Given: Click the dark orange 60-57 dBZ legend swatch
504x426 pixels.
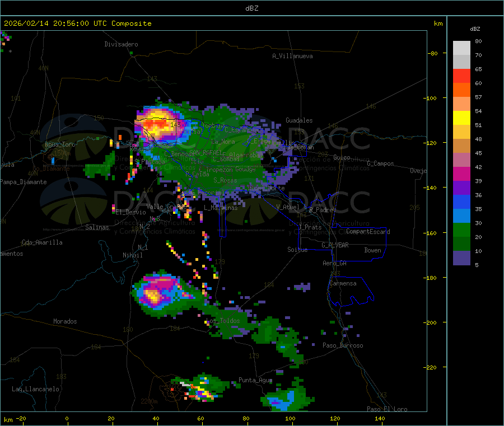Looking at the screenshot, I should click(x=461, y=90).
